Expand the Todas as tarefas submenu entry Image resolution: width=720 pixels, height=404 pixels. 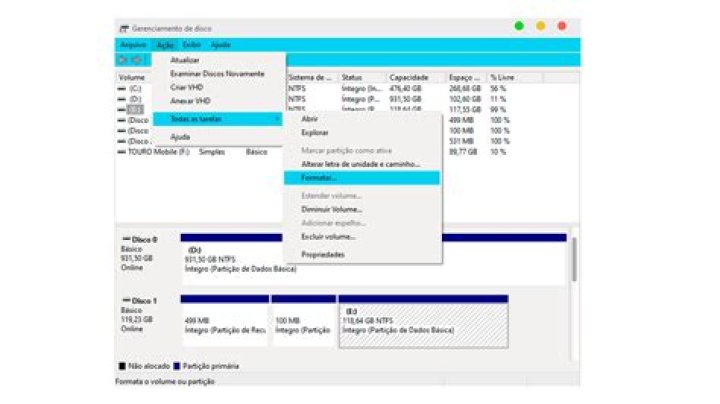218,119
